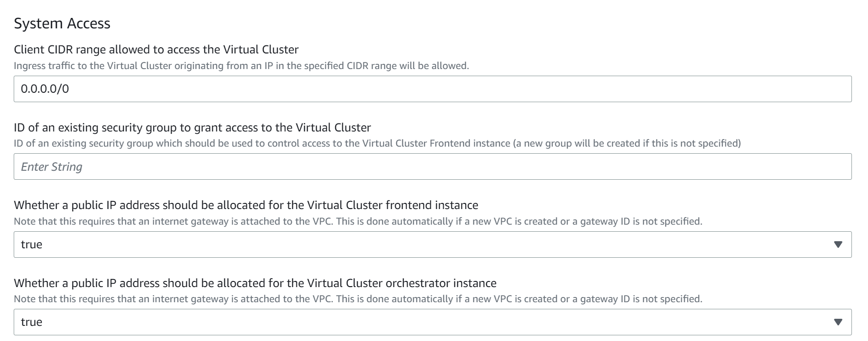This screenshot has width=868, height=341.
Task: Click the System Access section heading
Action: pyautogui.click(x=62, y=23)
